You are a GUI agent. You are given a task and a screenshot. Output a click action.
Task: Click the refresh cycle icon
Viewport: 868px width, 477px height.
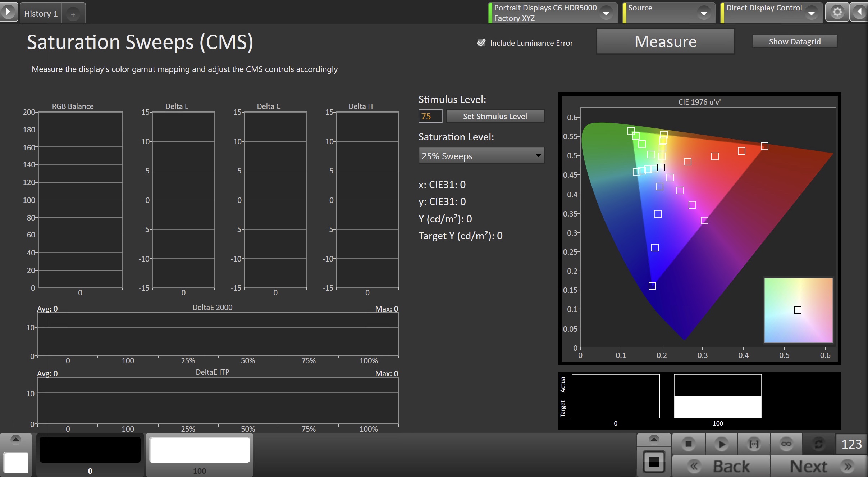(818, 444)
